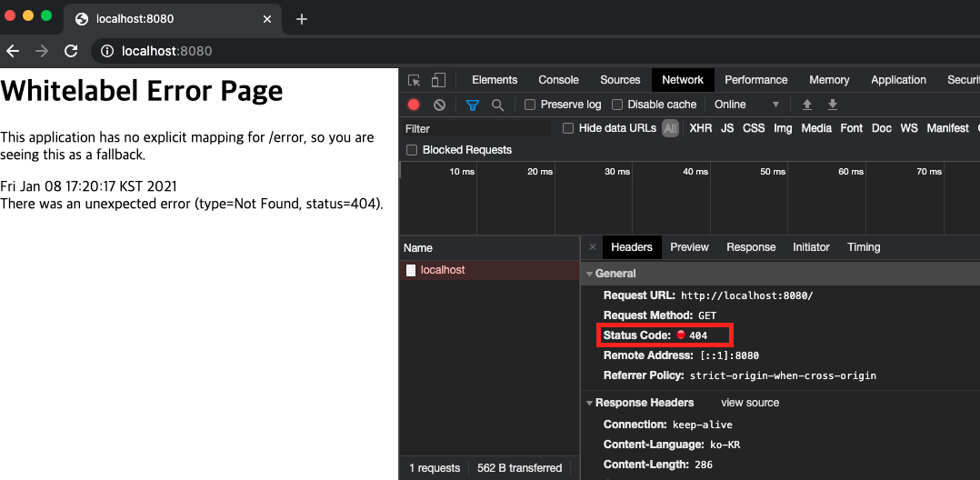Viewport: 980px width, 480px height.
Task: Stop recording network log with red circle
Action: (x=413, y=105)
